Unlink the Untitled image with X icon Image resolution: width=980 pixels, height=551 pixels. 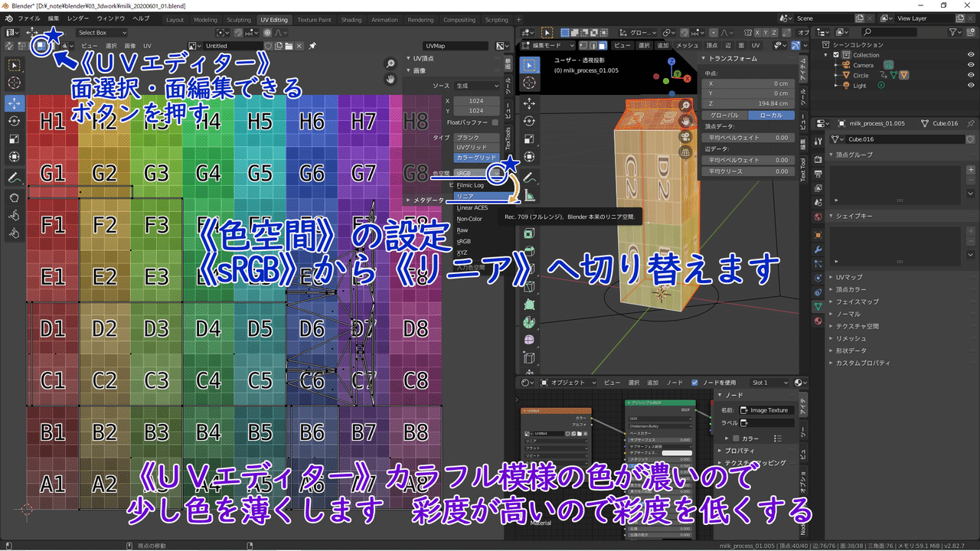click(300, 46)
